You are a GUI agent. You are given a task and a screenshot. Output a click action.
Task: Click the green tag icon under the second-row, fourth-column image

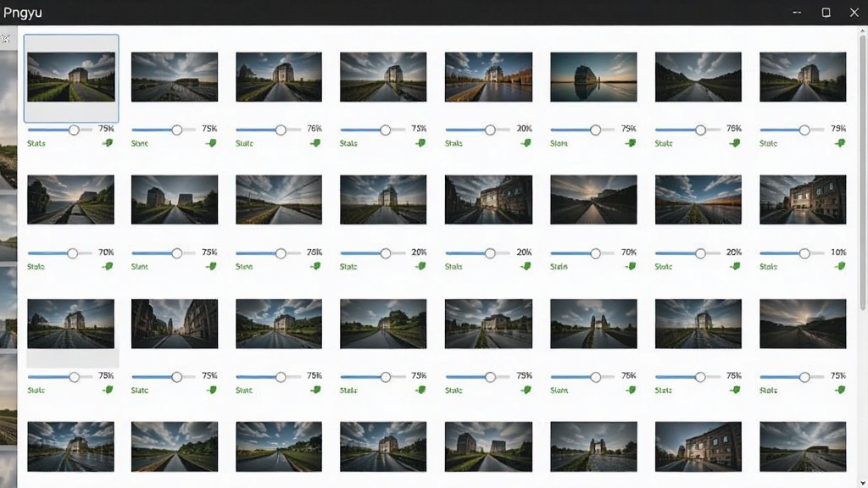click(x=420, y=267)
